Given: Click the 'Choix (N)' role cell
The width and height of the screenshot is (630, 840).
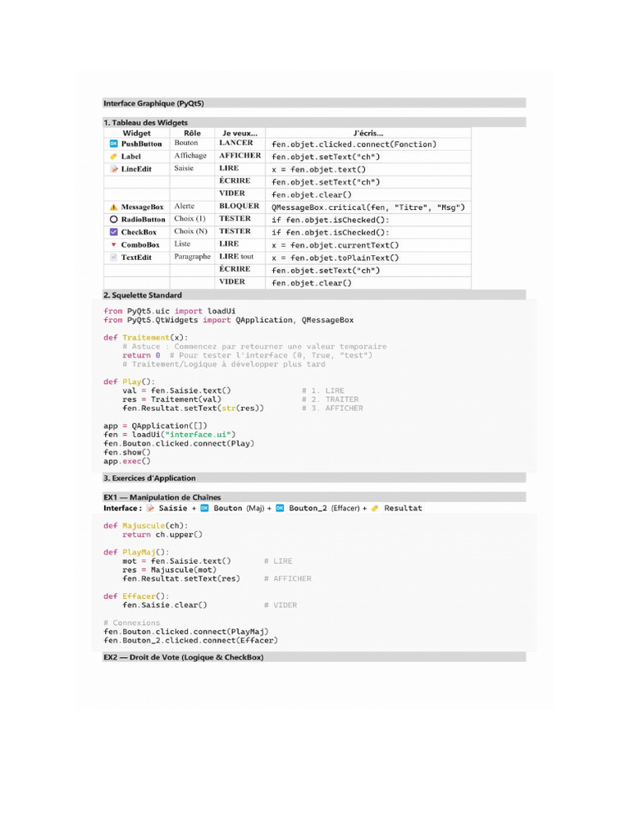Looking at the screenshot, I should tap(190, 231).
